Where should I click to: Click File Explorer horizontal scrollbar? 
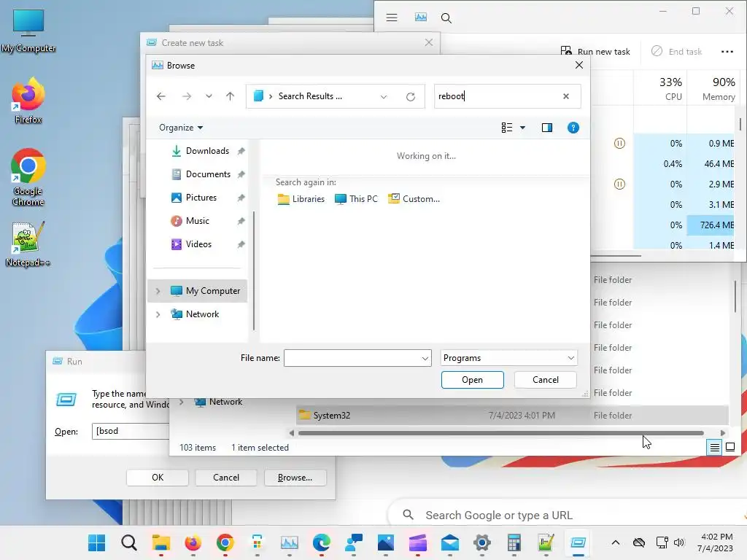[x=500, y=433]
